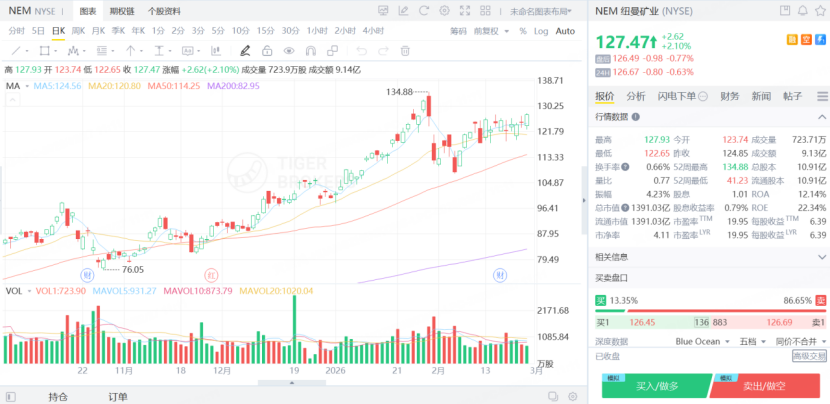Open 持仓 positions panel
This screenshot has width=830, height=404.
57,397
